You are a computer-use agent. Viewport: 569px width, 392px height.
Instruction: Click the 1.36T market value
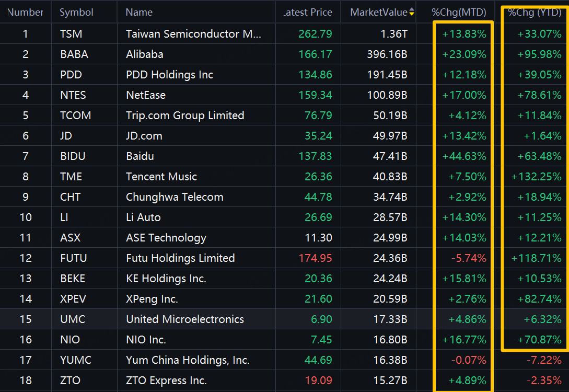[x=394, y=34]
